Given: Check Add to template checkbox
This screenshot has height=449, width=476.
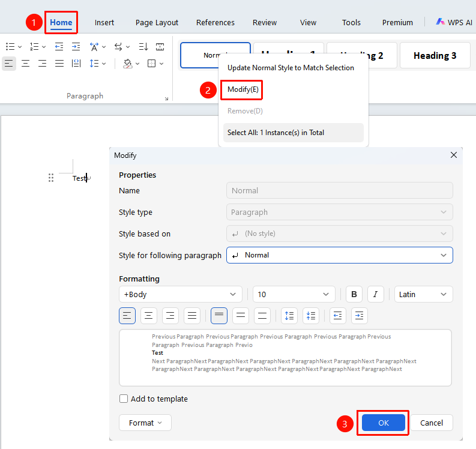Looking at the screenshot, I should tap(124, 399).
